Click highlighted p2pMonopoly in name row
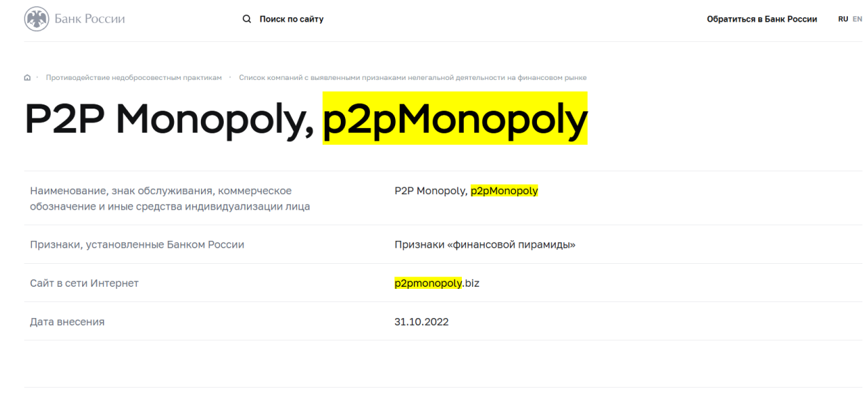The image size is (868, 401). [504, 189]
